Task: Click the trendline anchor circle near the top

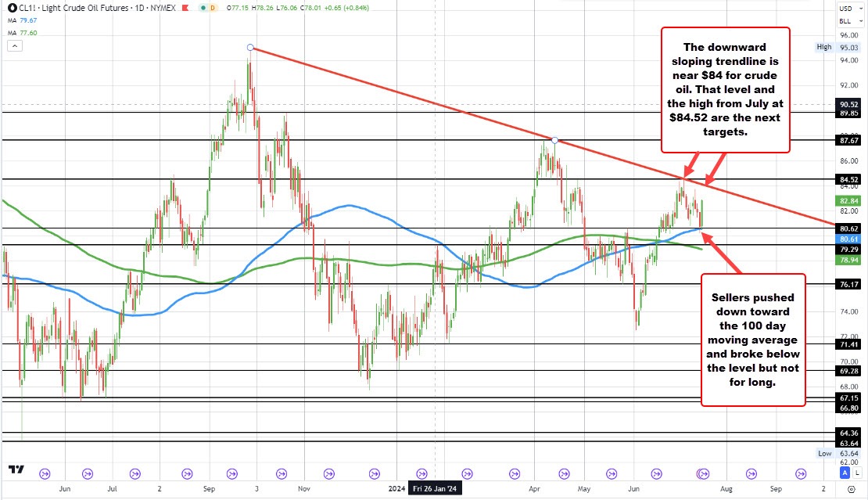Action: tap(250, 48)
